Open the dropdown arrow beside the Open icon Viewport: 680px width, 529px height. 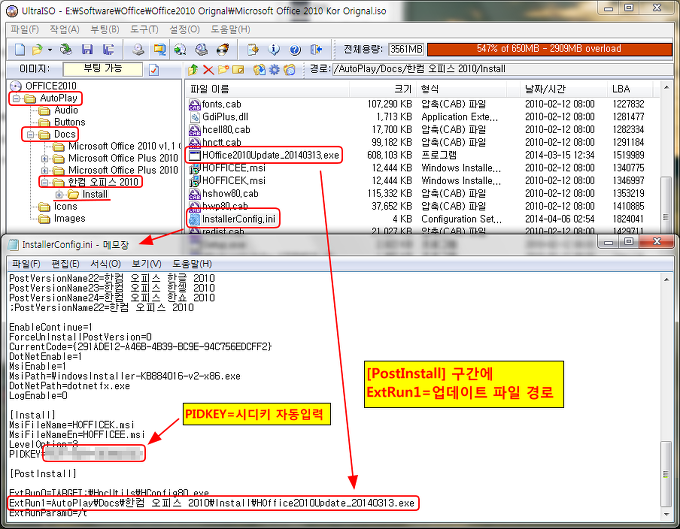[x=50, y=49]
